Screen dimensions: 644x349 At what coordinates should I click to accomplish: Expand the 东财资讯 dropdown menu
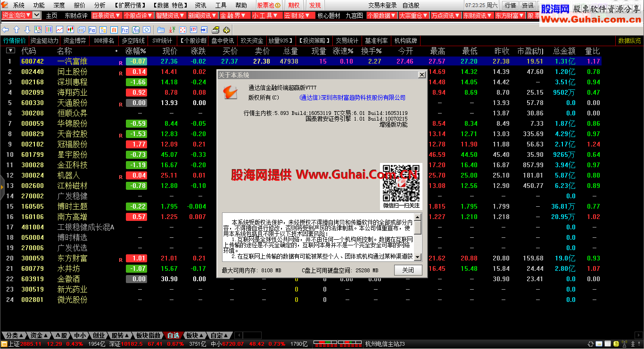pyautogui.click(x=478, y=16)
